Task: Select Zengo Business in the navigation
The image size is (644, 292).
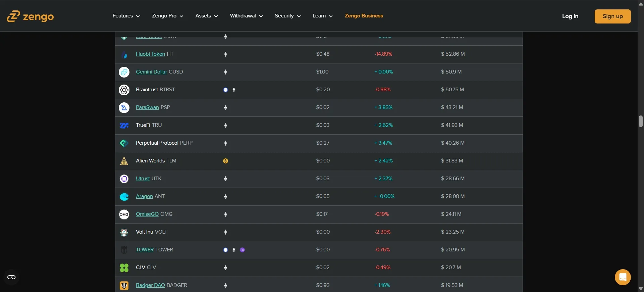Action: [364, 16]
